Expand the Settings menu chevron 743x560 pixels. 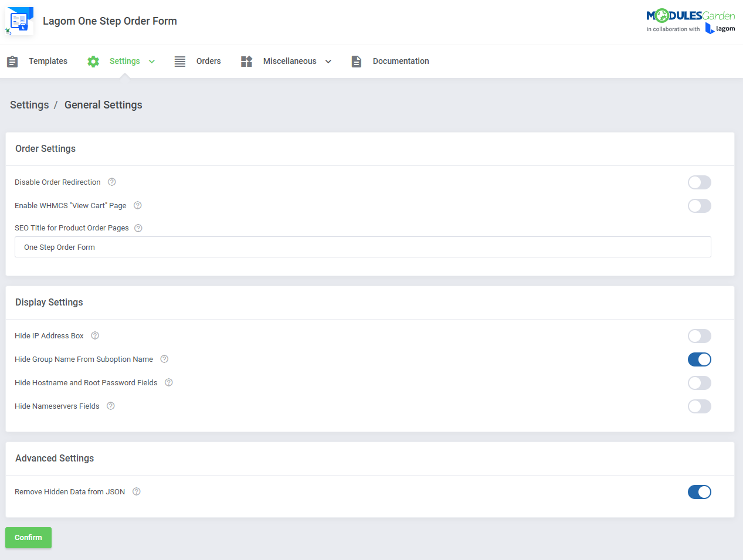(x=152, y=62)
